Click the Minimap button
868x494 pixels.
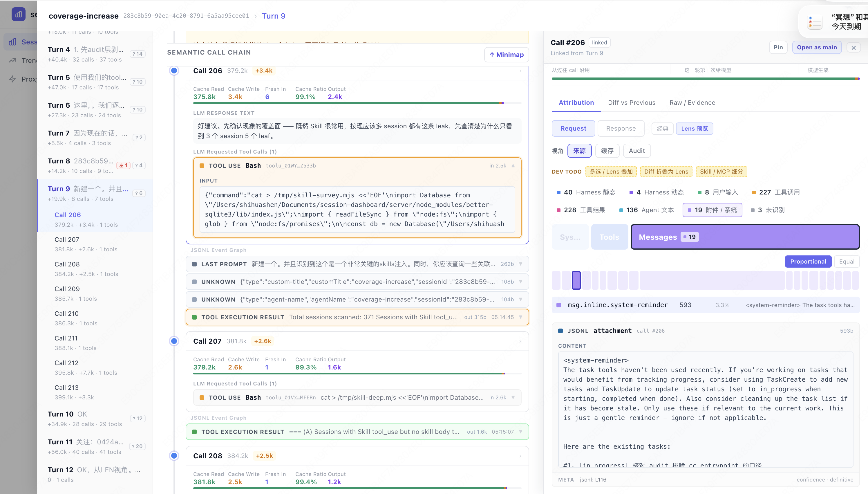[x=507, y=55]
